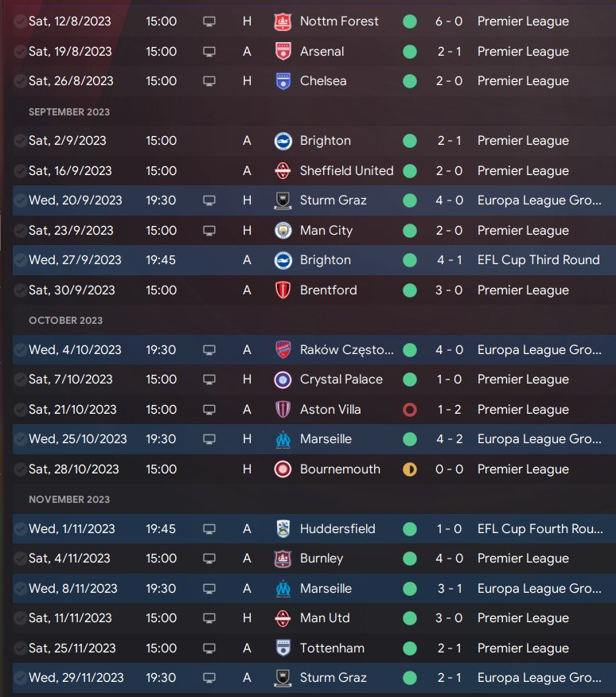Toggle checkmark beside Sat, 7/10/2023 fixture
The image size is (616, 697).
20,380
